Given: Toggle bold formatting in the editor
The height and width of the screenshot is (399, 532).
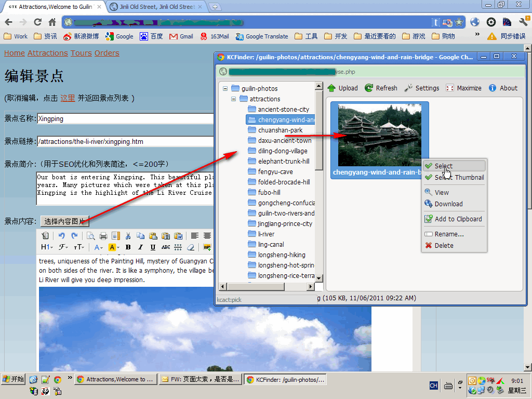Looking at the screenshot, I should pyautogui.click(x=128, y=247).
